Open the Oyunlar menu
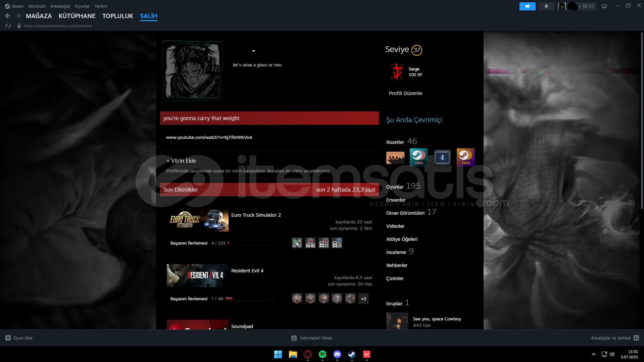This screenshot has width=644, height=362. coord(82,6)
